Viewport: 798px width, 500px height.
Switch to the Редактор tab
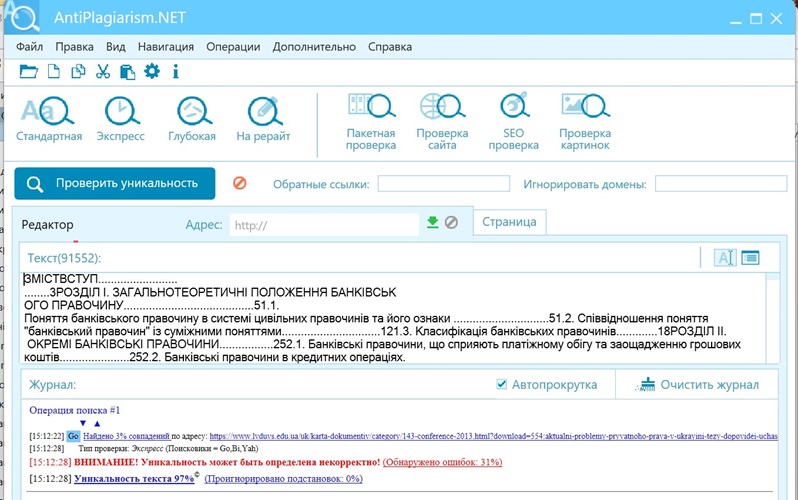coord(47,225)
